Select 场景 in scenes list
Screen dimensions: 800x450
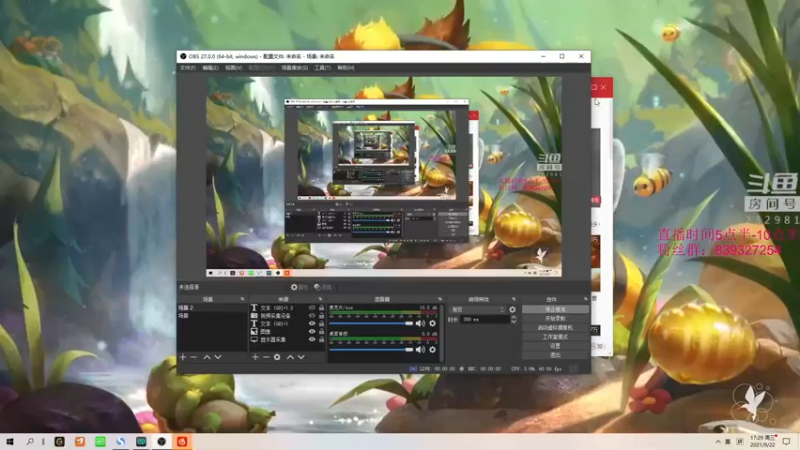tap(212, 316)
